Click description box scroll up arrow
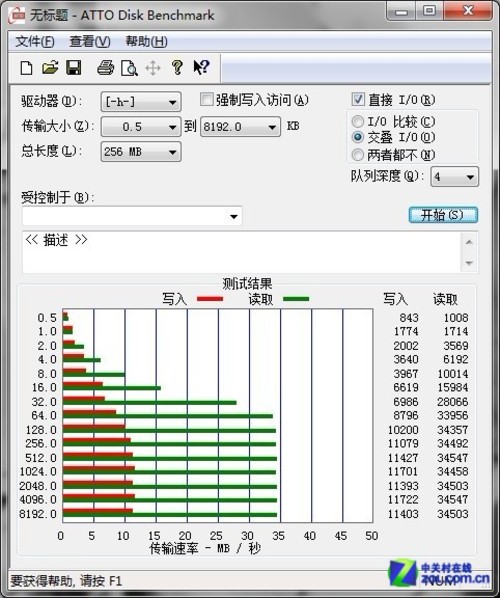Screen dimensions: 500x598 (x=469, y=242)
